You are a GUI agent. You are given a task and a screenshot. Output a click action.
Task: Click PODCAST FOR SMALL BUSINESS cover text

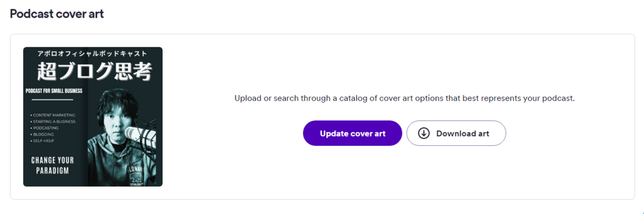click(x=54, y=91)
